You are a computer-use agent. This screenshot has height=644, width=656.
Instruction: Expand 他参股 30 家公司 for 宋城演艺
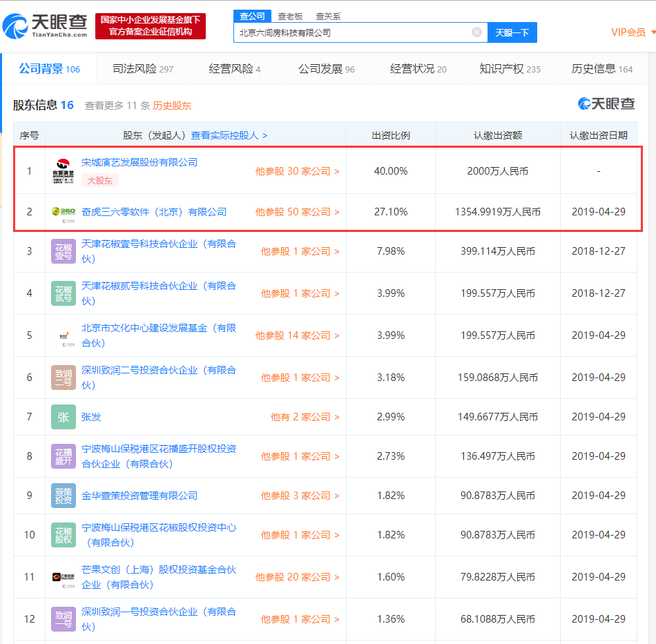click(x=297, y=171)
